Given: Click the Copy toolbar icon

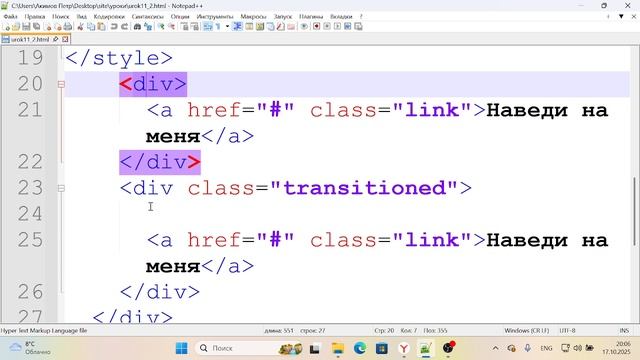Looking at the screenshot, I should coord(91,27).
